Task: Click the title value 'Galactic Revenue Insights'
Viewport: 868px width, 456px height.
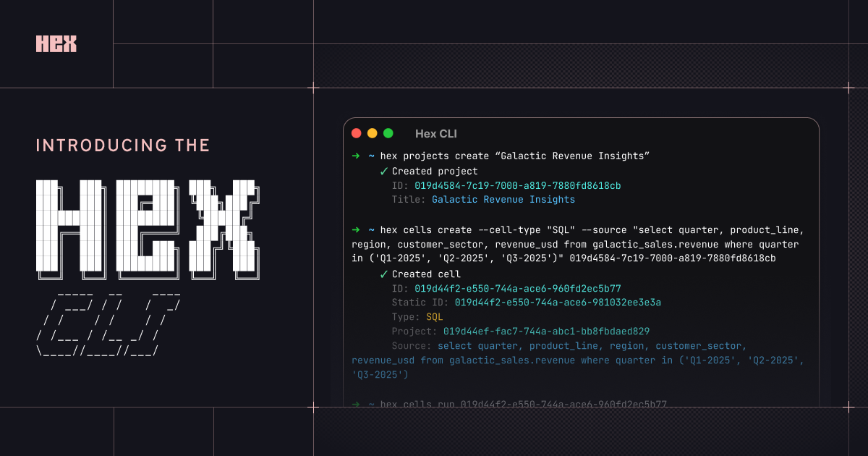Action: point(503,199)
